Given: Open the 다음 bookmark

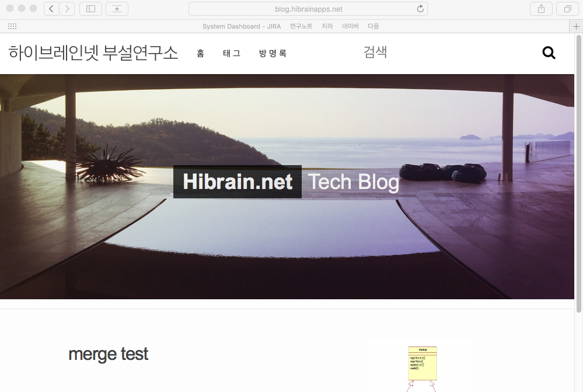Looking at the screenshot, I should [373, 26].
